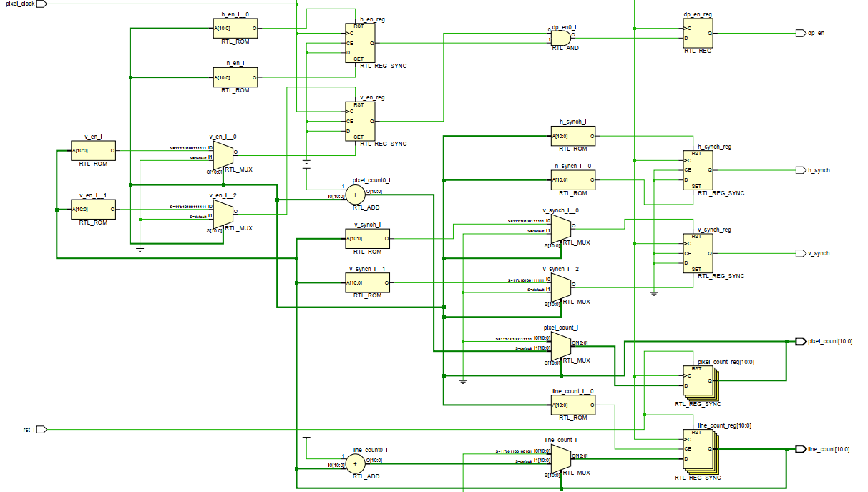868x492 pixels.
Task: Select the h_synch_reg register block
Action: [696, 169]
